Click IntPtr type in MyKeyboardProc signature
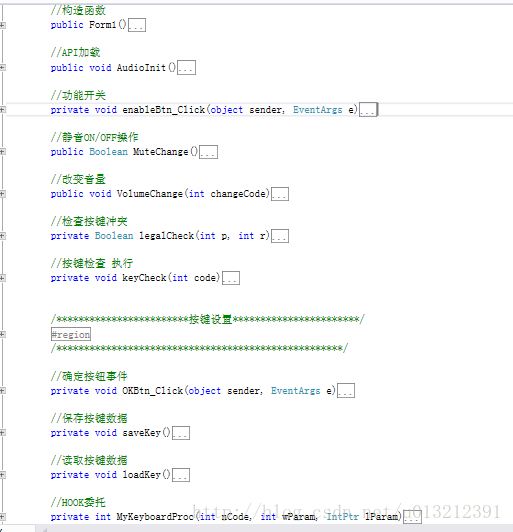 pyautogui.click(x=342, y=517)
